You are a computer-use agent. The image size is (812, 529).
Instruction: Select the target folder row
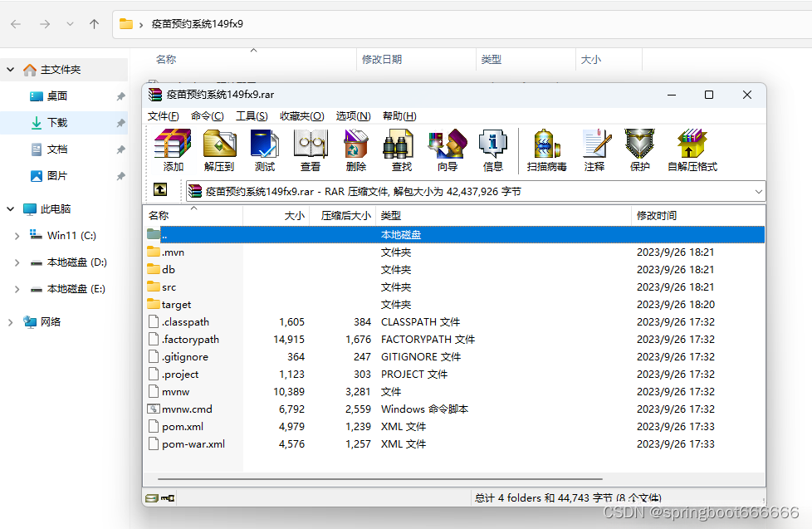pos(454,304)
